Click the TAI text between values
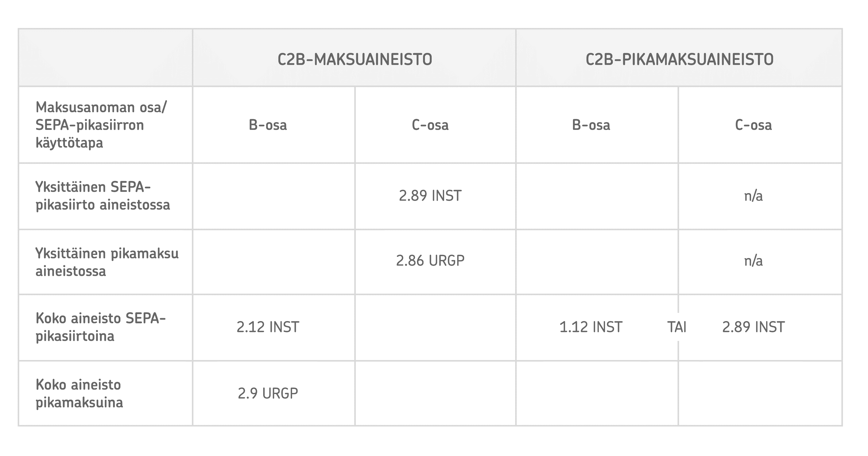Screen dimensions: 868x456 tap(677, 327)
